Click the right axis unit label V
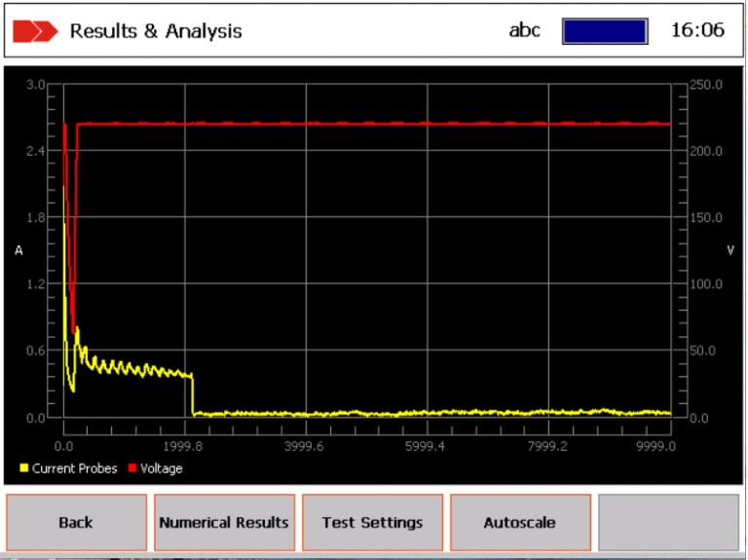Screen dimensions: 748x560 (x=730, y=250)
